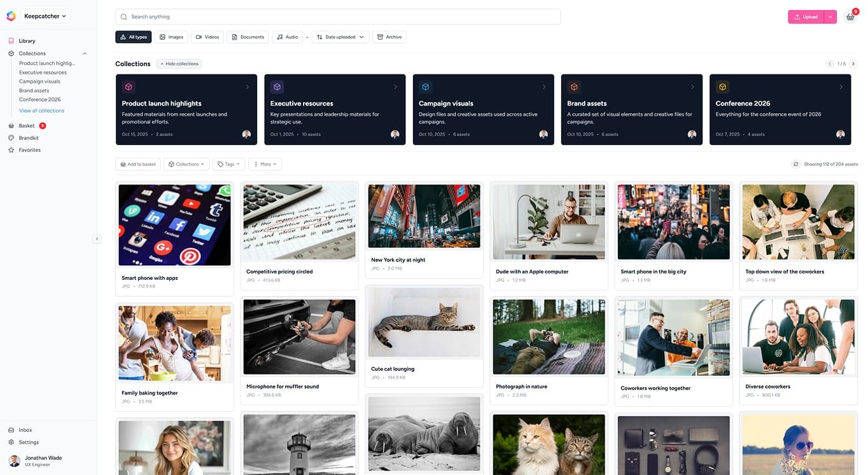Image resolution: width=868 pixels, height=475 pixels.
Task: Go to next collections page arrow
Action: point(853,64)
